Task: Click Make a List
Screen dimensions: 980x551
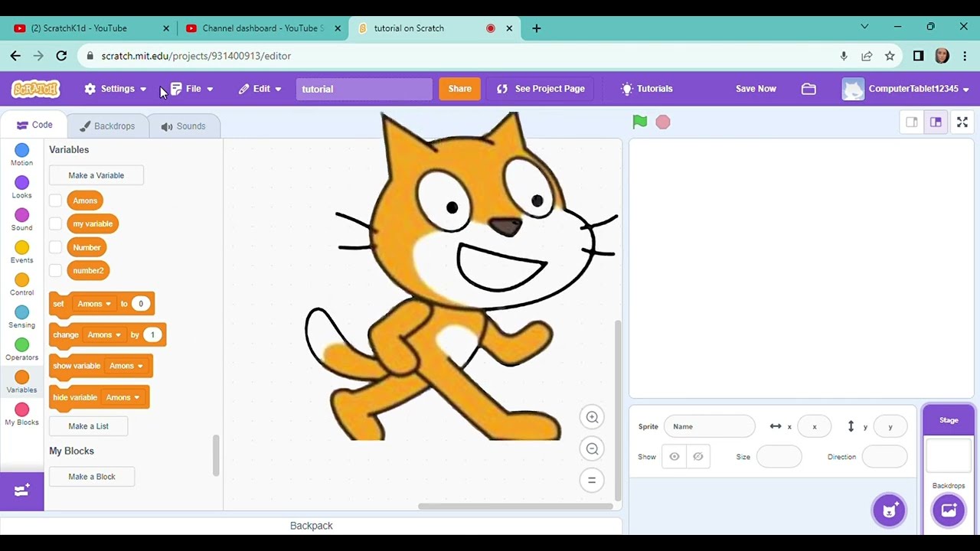Action: click(88, 426)
